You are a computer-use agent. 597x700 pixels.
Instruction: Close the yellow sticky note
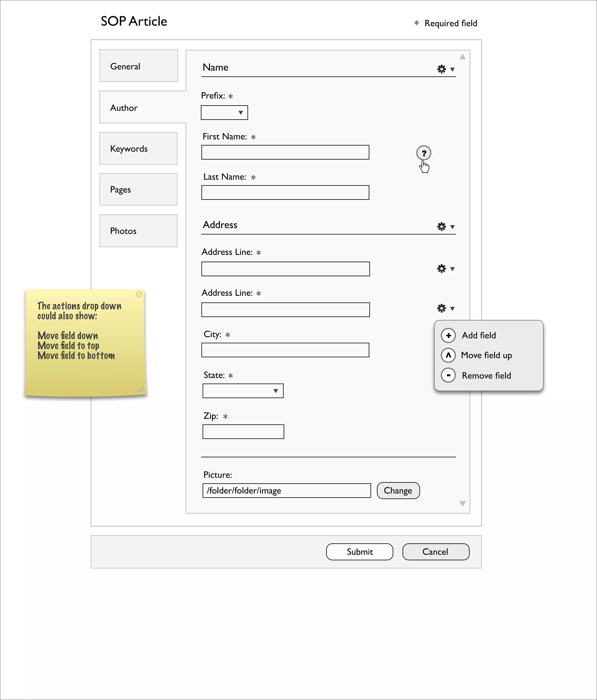click(x=139, y=294)
